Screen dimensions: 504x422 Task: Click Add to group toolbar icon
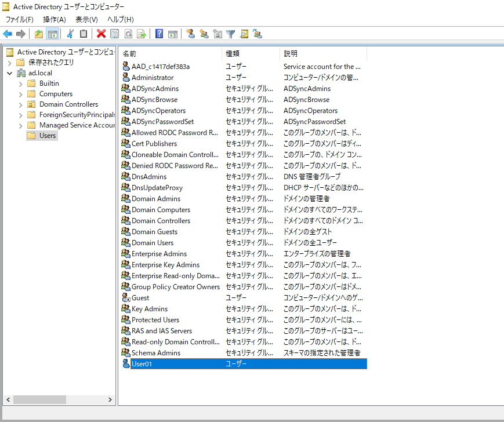258,34
